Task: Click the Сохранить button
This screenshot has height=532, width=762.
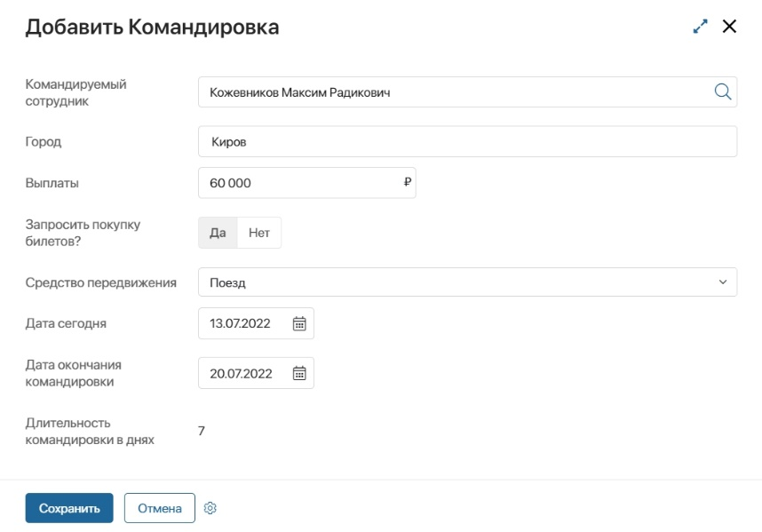Action: click(69, 508)
